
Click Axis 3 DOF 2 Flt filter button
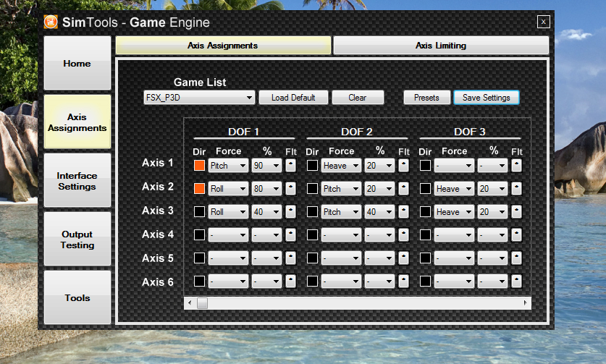point(403,212)
